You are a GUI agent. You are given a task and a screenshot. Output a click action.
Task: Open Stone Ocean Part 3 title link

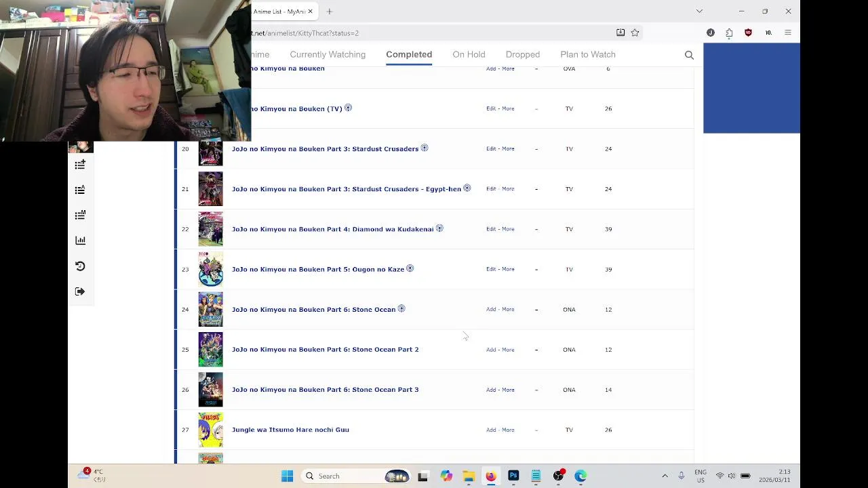pyautogui.click(x=325, y=390)
